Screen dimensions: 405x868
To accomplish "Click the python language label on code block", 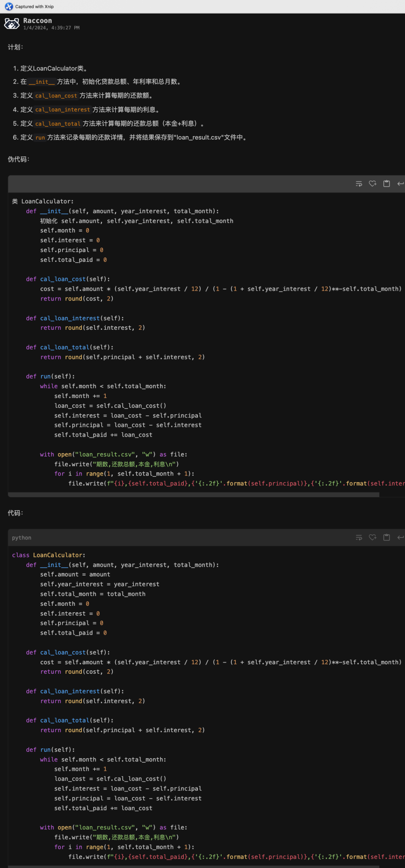I will (22, 538).
